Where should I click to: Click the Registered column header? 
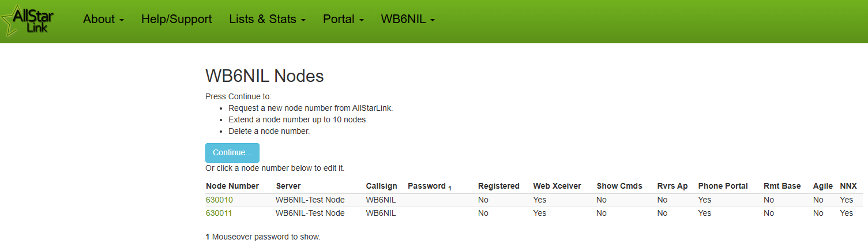(x=499, y=186)
